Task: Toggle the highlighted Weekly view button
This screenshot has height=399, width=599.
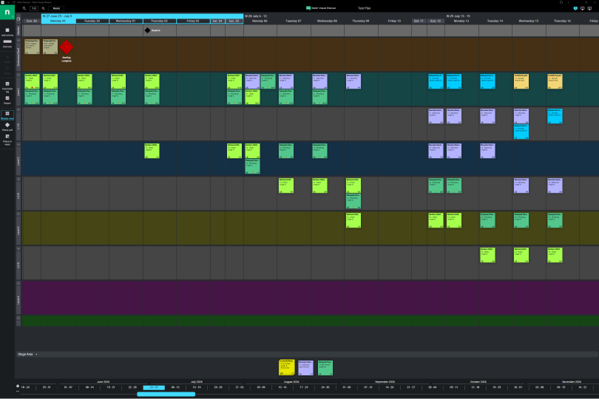Action: click(7, 115)
